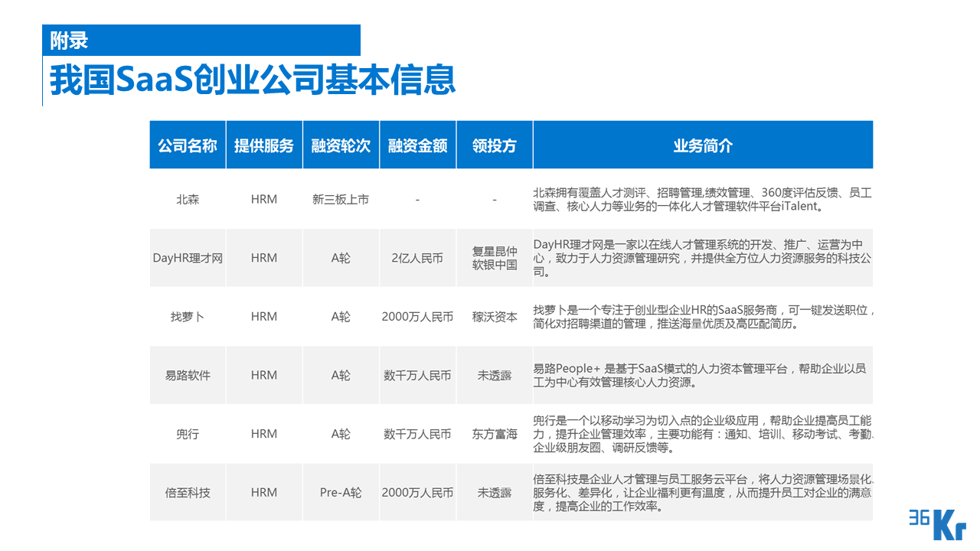This screenshot has height=551, width=980.
Task: Click the 易路软件 cell
Action: coord(188,375)
